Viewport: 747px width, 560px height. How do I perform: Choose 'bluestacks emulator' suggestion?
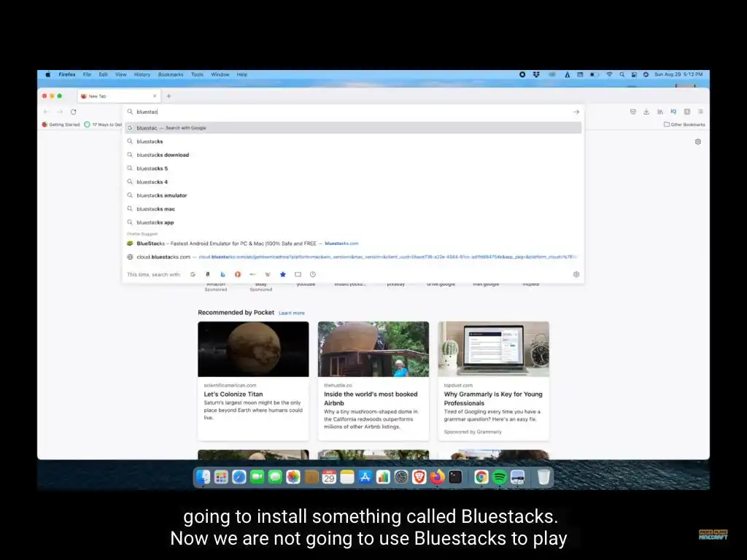pyautogui.click(x=353, y=195)
